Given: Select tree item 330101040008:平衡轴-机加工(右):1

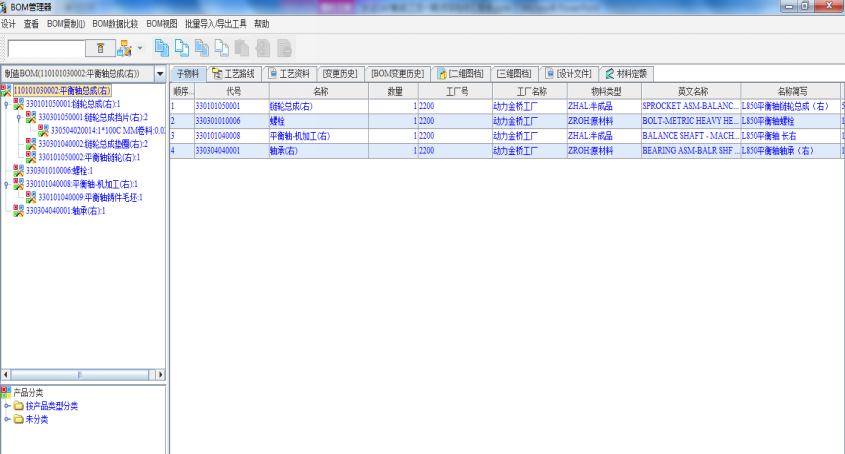Looking at the screenshot, I should [81, 184].
